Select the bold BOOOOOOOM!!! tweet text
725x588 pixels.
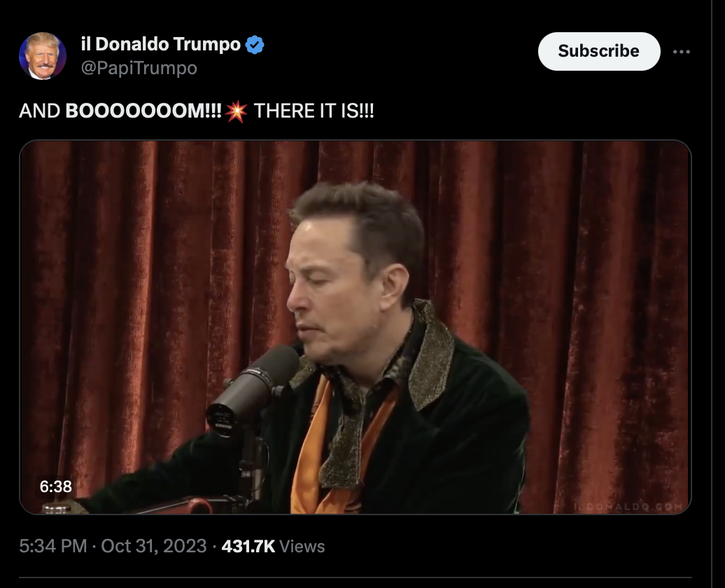tap(143, 111)
